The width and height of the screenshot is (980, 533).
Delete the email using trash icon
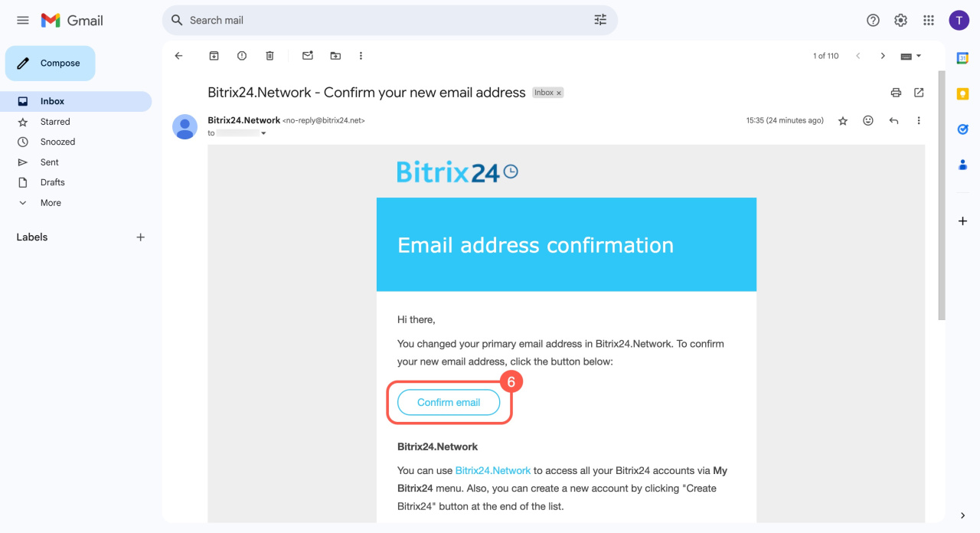point(269,56)
